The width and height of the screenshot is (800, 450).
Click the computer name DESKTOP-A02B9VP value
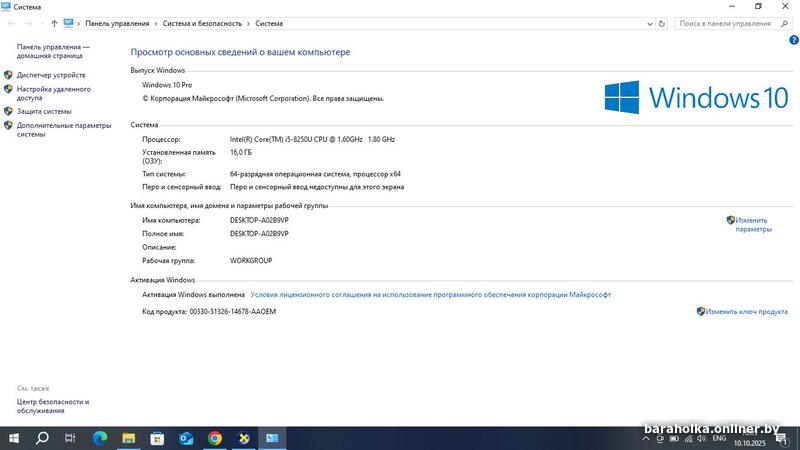259,220
